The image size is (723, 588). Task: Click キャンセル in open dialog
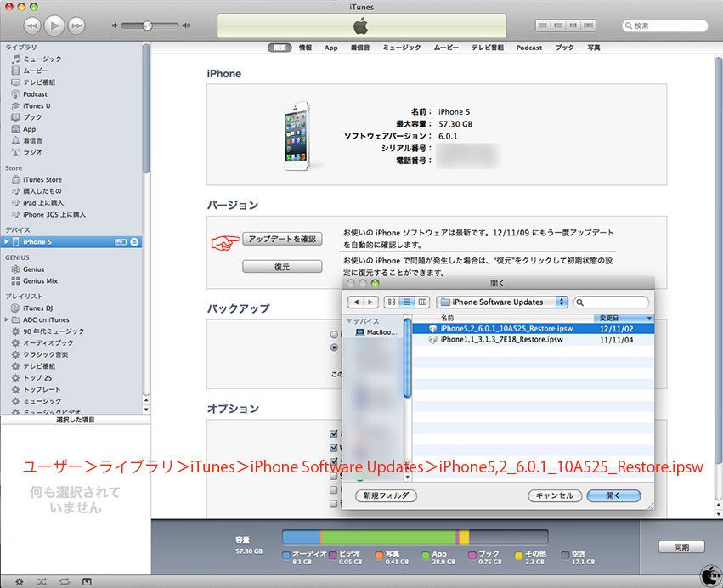(x=555, y=495)
